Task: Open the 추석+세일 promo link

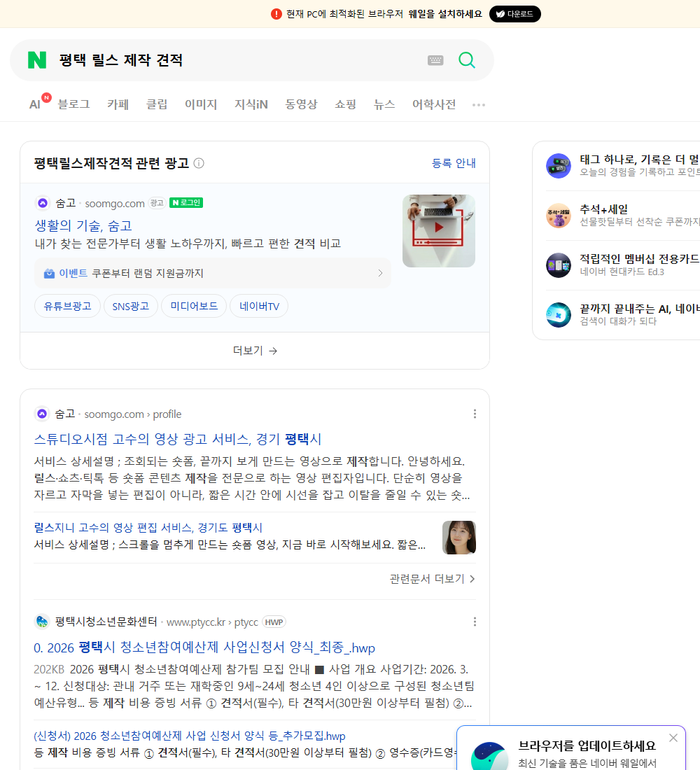Action: pos(603,209)
